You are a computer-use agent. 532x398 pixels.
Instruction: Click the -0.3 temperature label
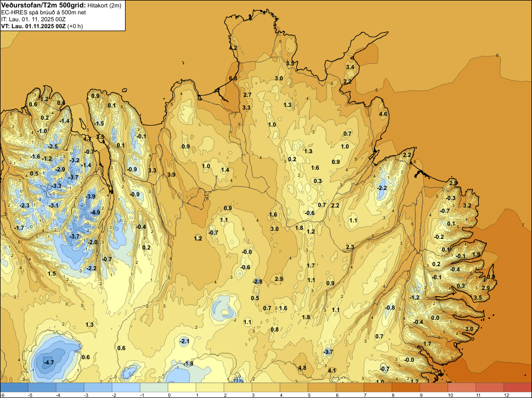[x=451, y=198]
